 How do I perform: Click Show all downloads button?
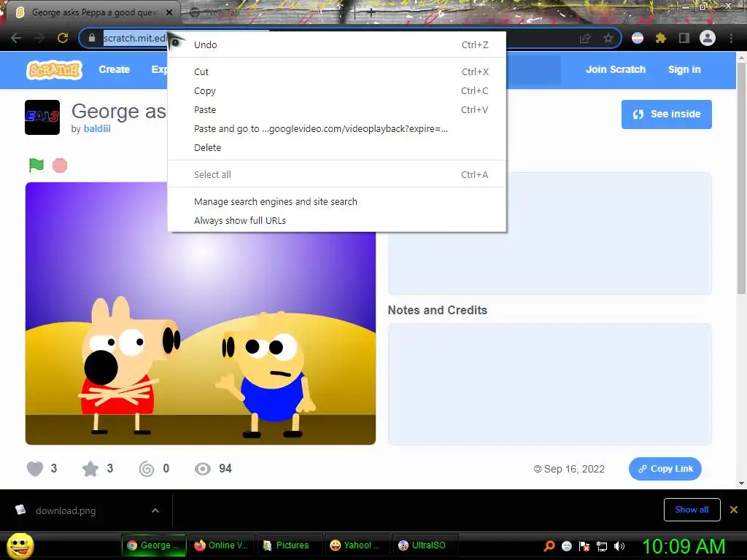point(692,510)
